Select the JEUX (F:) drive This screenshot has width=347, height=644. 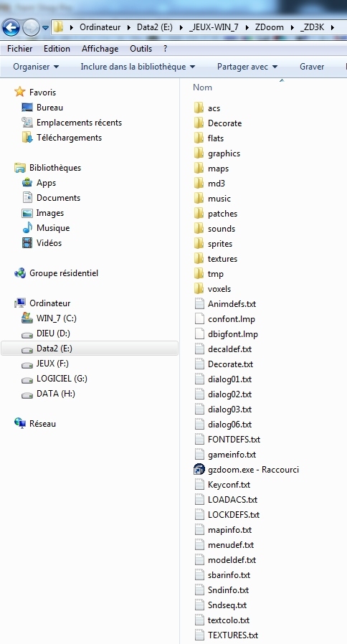(48, 364)
